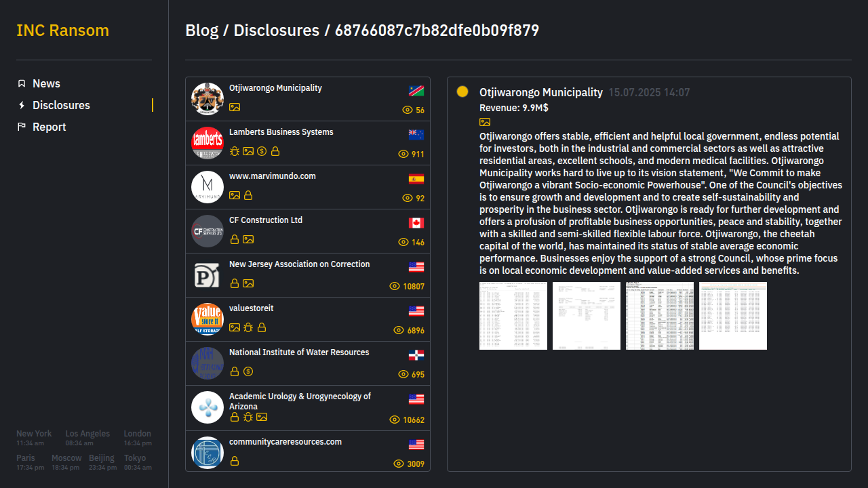Click the image icon under Lamberts Business Systems
This screenshot has width=868, height=488.
[x=248, y=151]
